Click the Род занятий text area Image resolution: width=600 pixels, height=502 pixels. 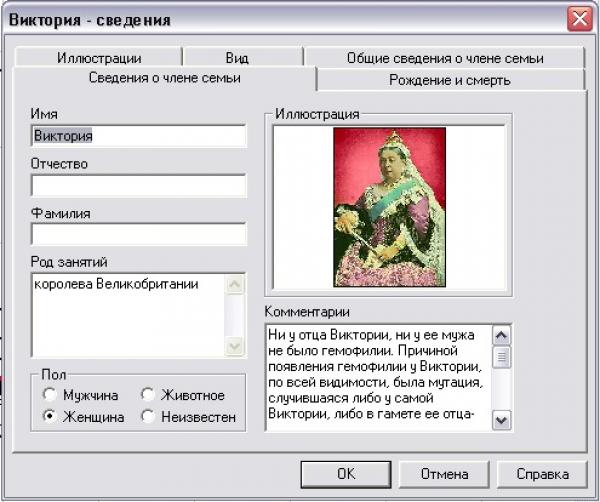click(x=128, y=314)
